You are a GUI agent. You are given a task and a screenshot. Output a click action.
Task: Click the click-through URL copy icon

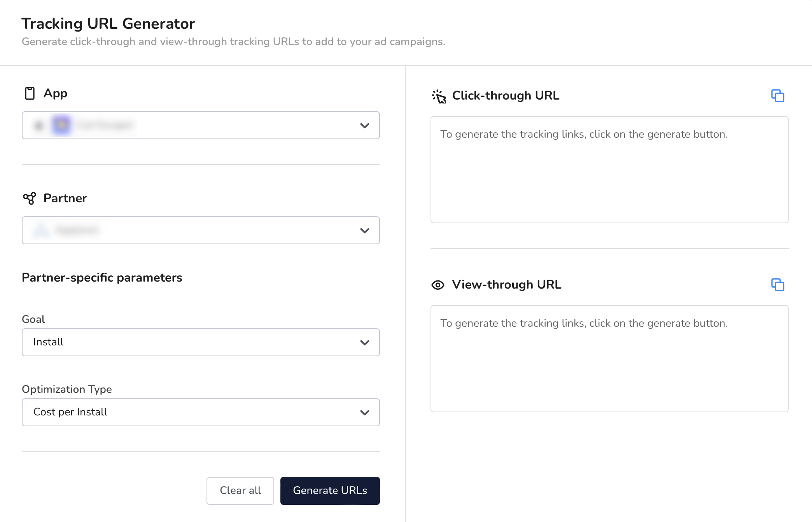pos(778,96)
